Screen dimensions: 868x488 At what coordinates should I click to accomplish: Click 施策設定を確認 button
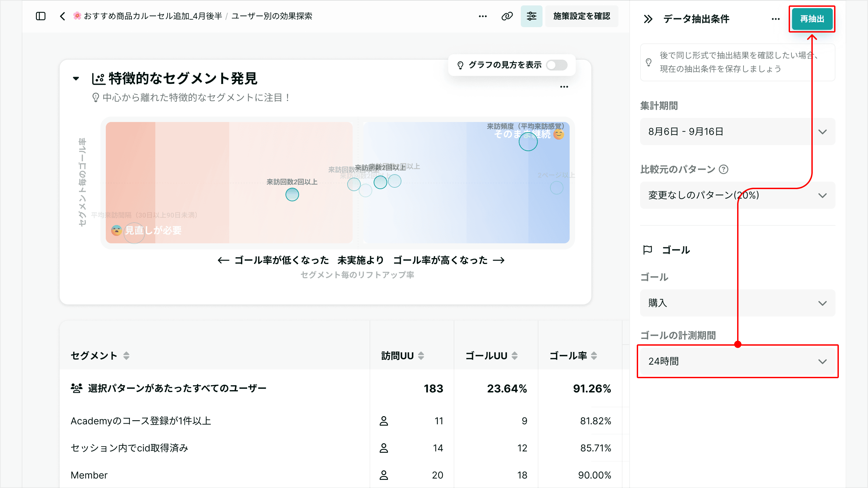tap(582, 16)
